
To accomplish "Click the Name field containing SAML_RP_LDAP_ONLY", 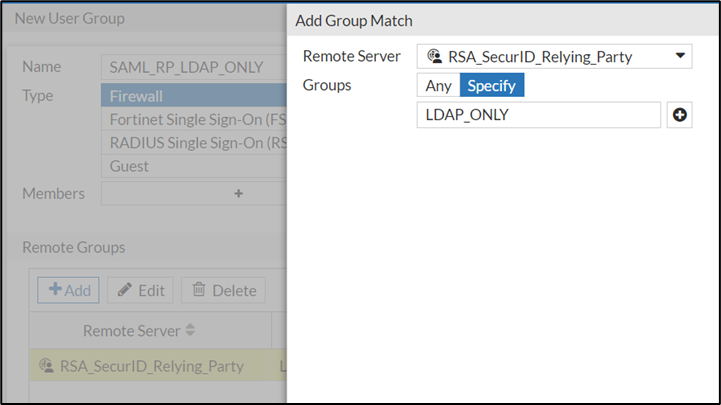I will tap(192, 67).
